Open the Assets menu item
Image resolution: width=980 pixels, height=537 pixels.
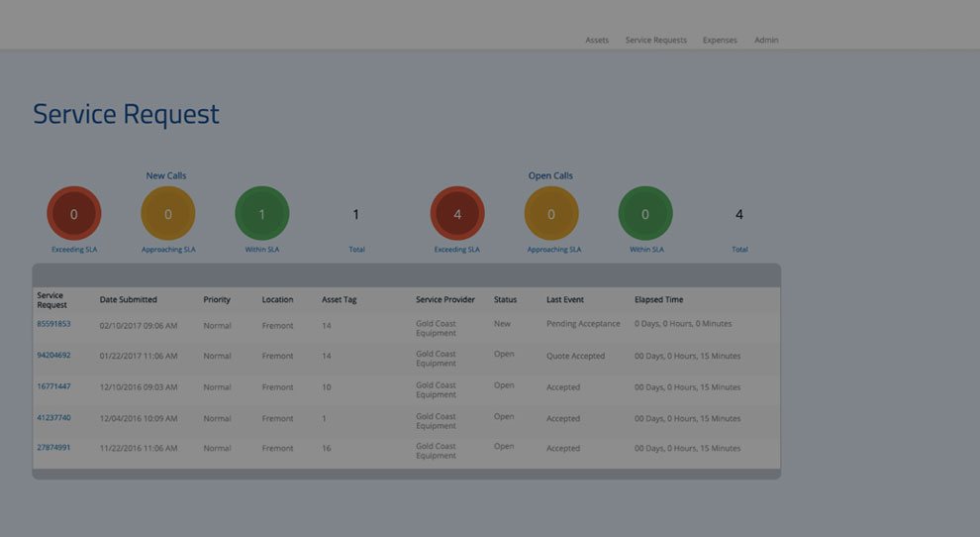[x=597, y=40]
